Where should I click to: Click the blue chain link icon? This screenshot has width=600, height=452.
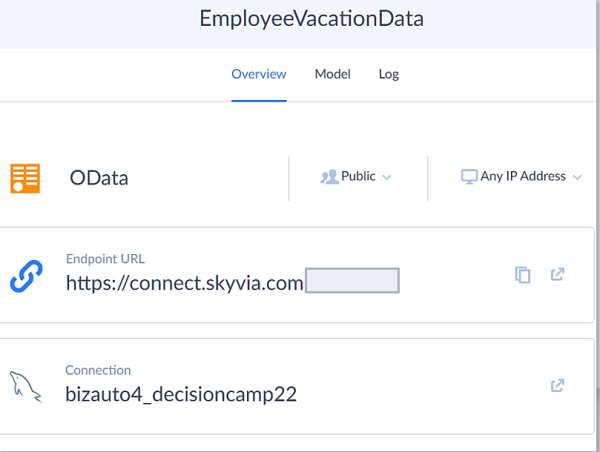pos(26,276)
